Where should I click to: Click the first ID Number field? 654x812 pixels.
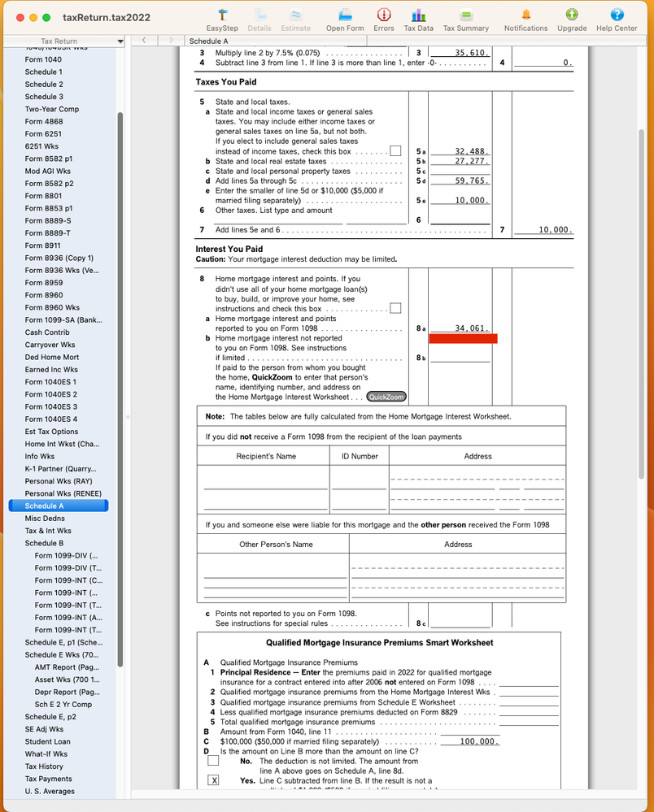pos(359,484)
